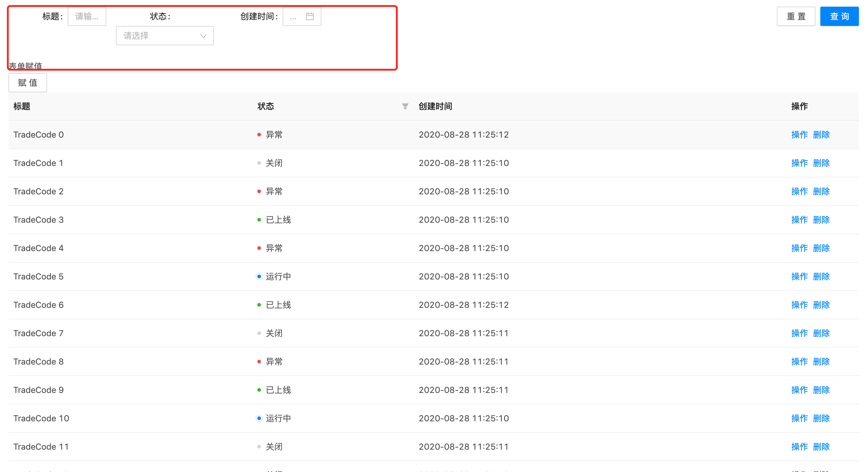The height and width of the screenshot is (472, 868).
Task: Click the filter funnel on 状态 column
Action: point(405,106)
